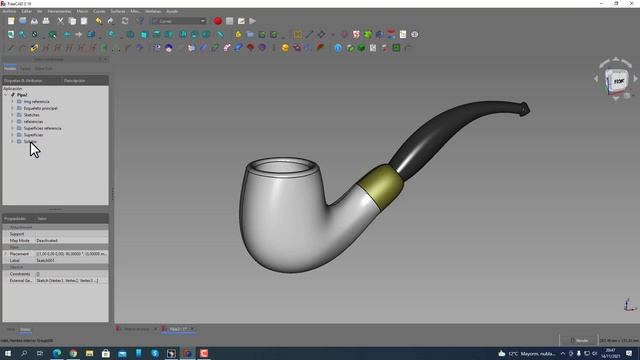Open File Explorer from the taskbar
Image resolution: width=640 pixels, height=360 pixels.
click(x=89, y=353)
